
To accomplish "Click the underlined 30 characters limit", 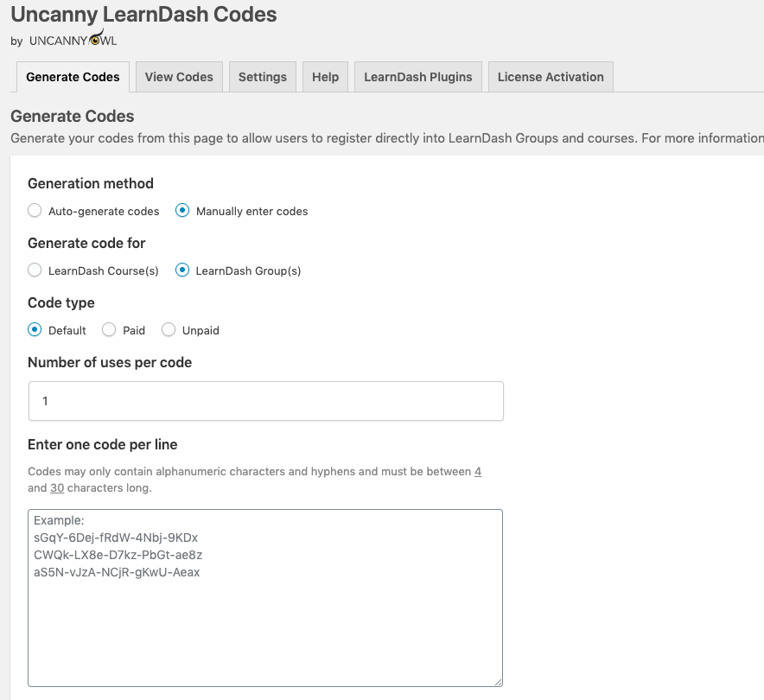I will click(x=57, y=488).
